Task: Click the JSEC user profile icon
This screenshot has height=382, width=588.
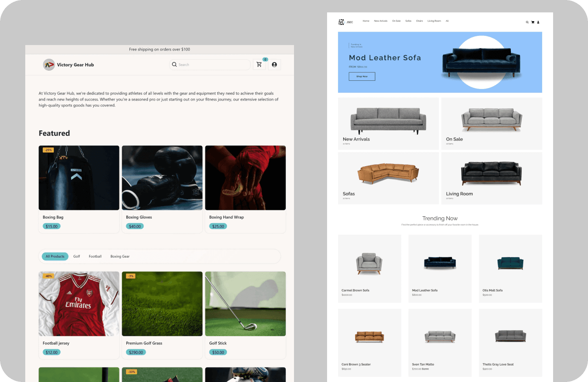Action: pyautogui.click(x=538, y=22)
